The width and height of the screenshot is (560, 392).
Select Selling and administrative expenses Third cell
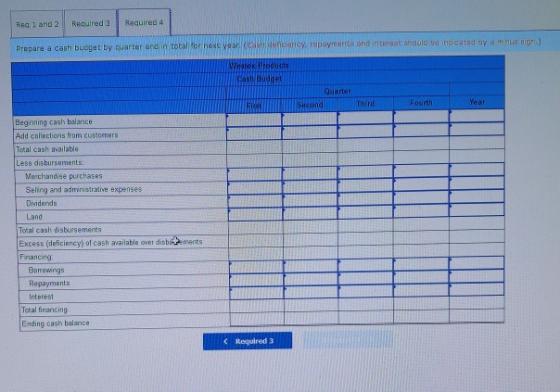tap(366, 185)
